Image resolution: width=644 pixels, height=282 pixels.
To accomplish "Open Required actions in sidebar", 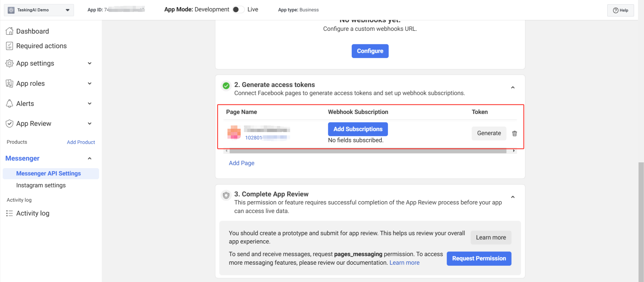I will 41,46.
